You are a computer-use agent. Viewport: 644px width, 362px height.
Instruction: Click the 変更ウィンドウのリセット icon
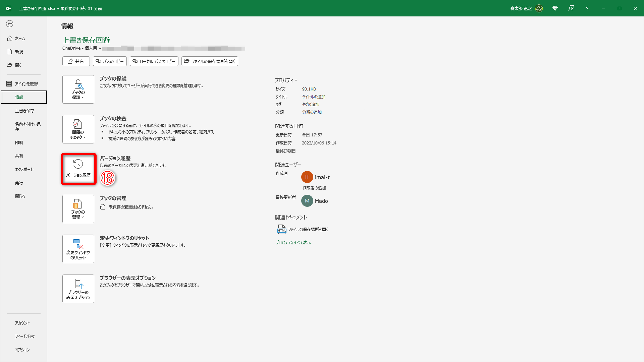[x=78, y=249]
